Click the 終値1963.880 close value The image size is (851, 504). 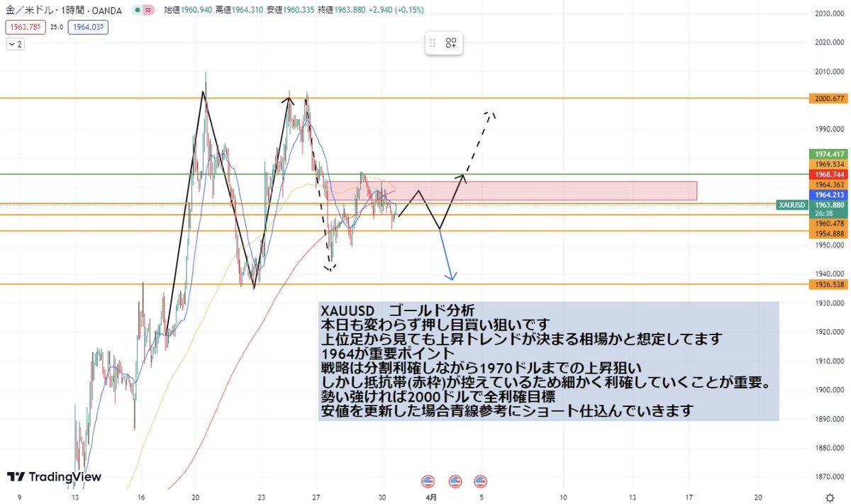[x=340, y=11]
